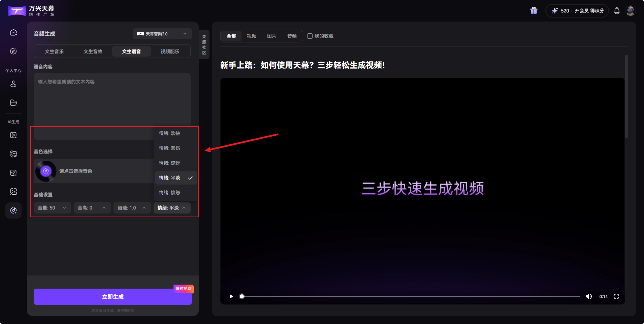Open the projects folder icon in sidebar
Viewport: 644px width, 324px height.
[13, 103]
